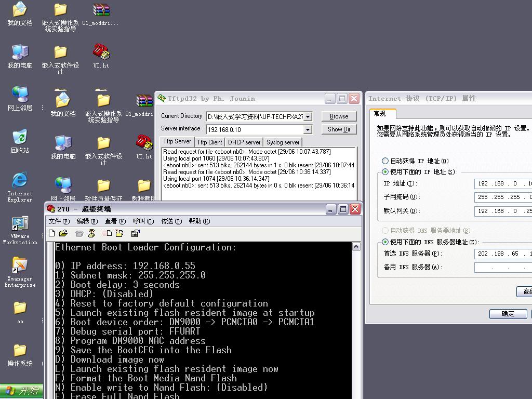Open the 编辑(E) menu in HyperTerminal
Image resolution: width=532 pixels, height=399 pixels.
click(87, 221)
